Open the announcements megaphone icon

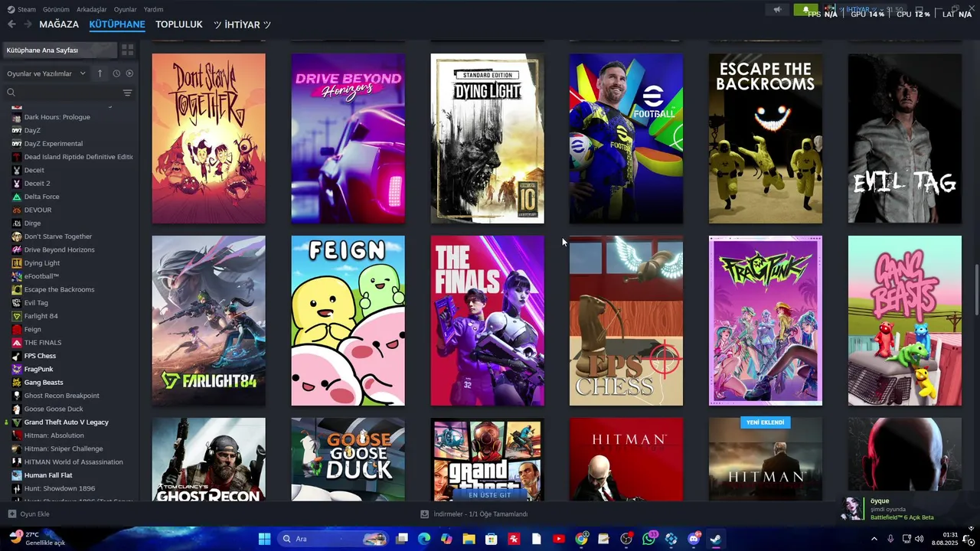click(777, 10)
